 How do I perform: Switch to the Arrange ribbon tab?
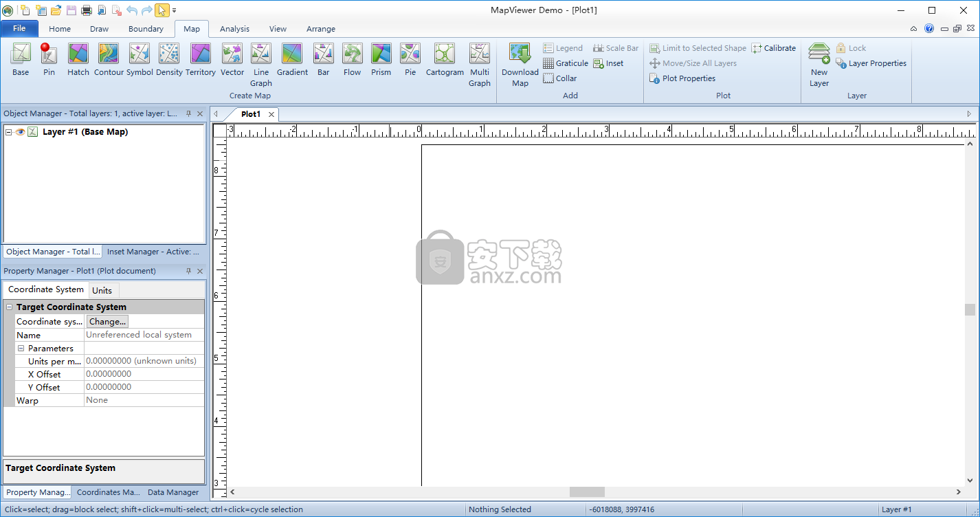tap(321, 29)
